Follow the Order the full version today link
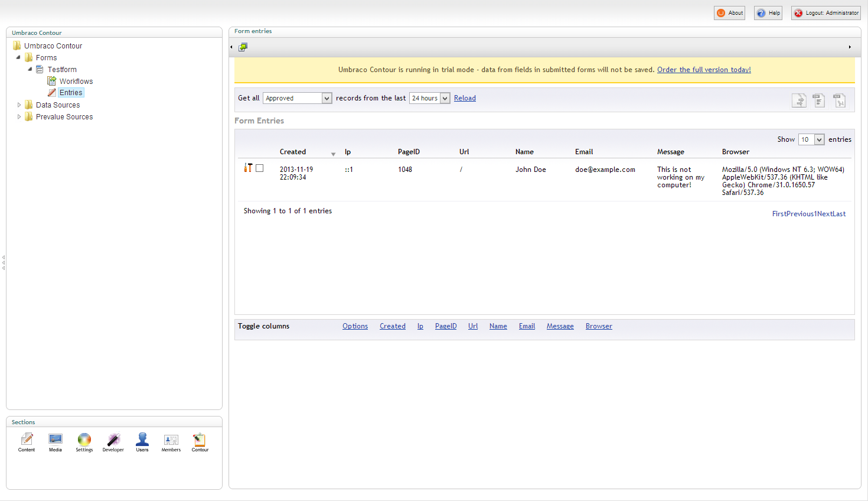The width and height of the screenshot is (868, 501). tap(704, 70)
